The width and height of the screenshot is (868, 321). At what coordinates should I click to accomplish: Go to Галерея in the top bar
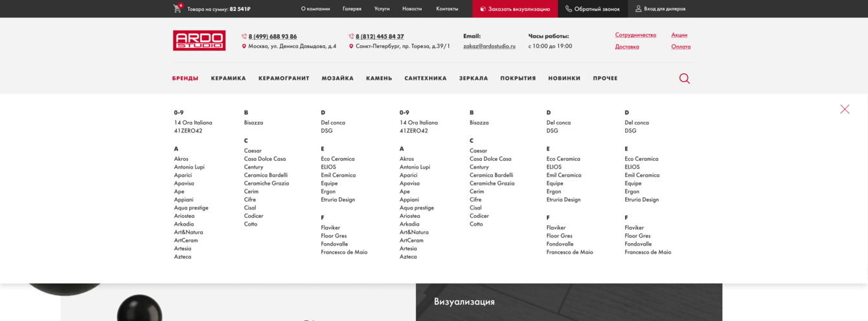[x=352, y=8]
